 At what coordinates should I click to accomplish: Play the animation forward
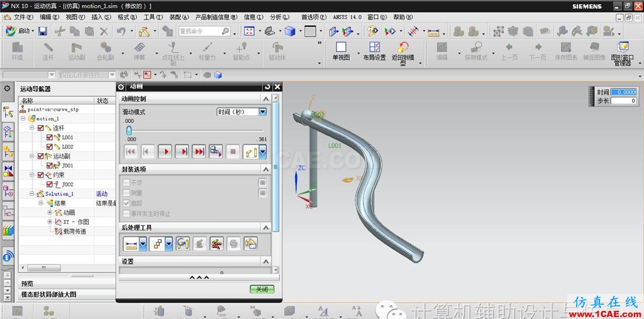click(165, 152)
